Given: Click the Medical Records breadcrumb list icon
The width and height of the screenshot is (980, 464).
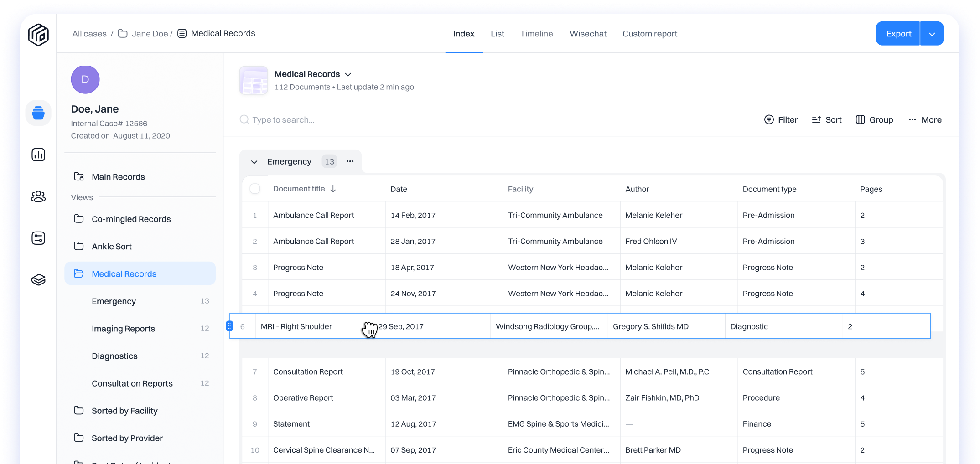Looking at the screenshot, I should coord(182,33).
